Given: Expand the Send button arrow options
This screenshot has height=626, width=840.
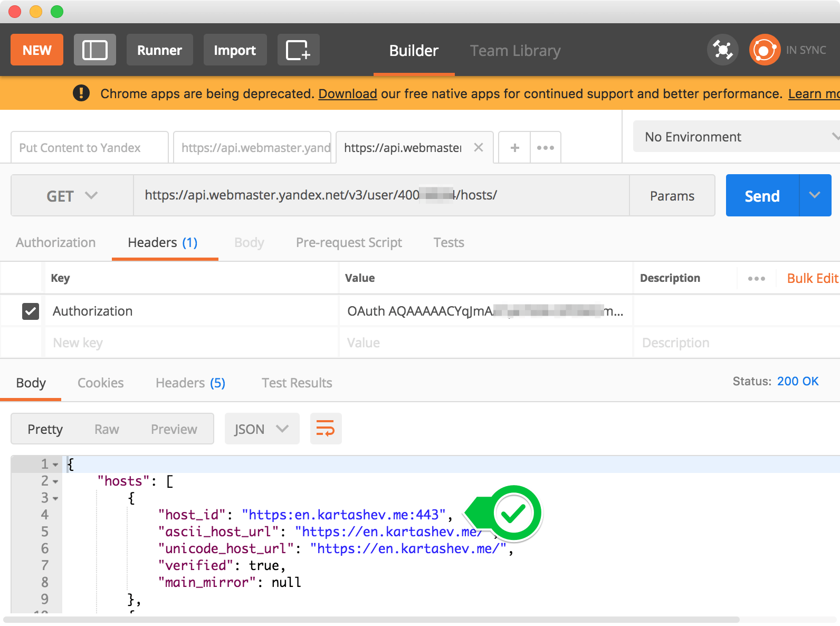Looking at the screenshot, I should pyautogui.click(x=815, y=195).
